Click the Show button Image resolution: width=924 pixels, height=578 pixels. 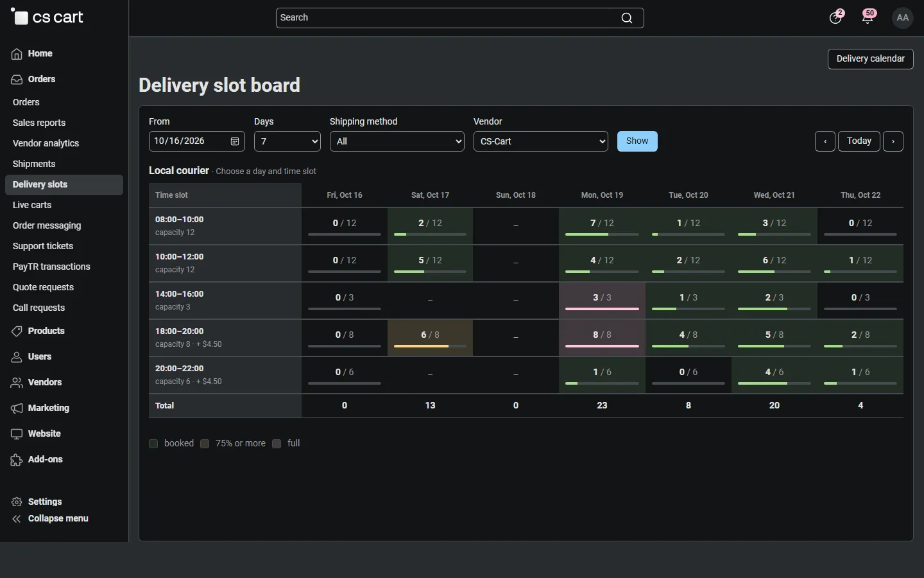pyautogui.click(x=637, y=141)
